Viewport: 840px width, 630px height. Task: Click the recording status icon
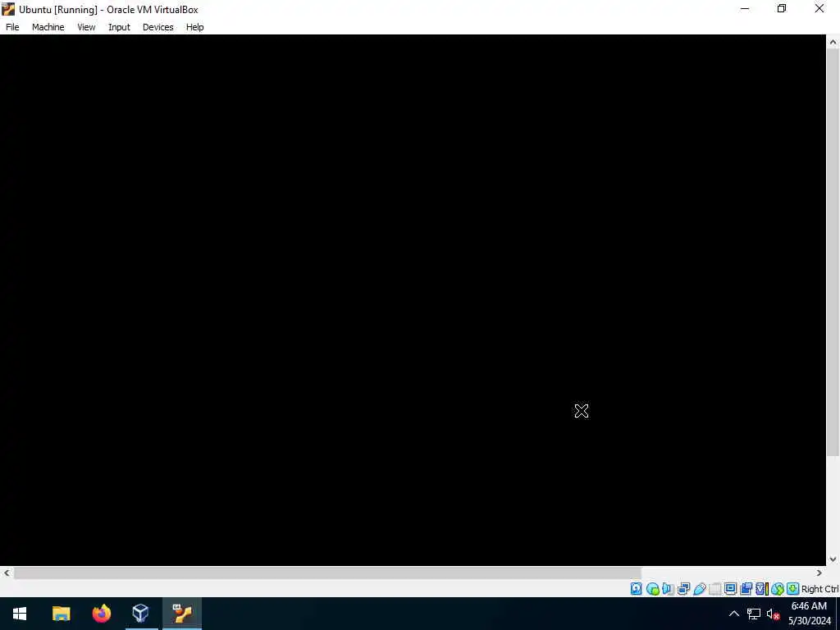tap(746, 589)
